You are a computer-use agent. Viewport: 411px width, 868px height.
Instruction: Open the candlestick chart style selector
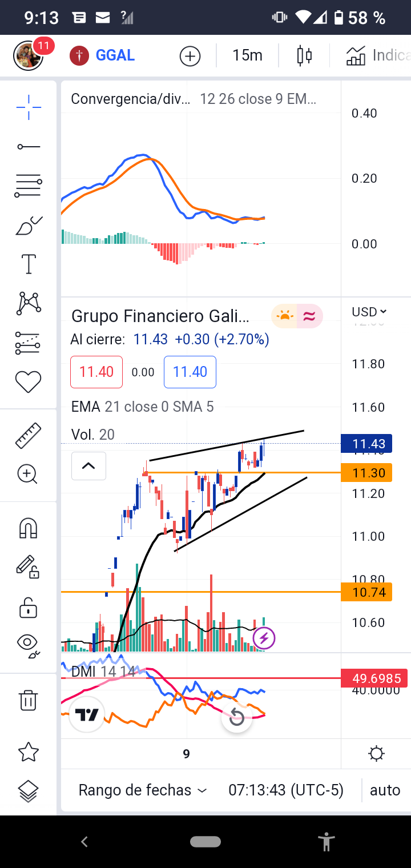coord(304,55)
